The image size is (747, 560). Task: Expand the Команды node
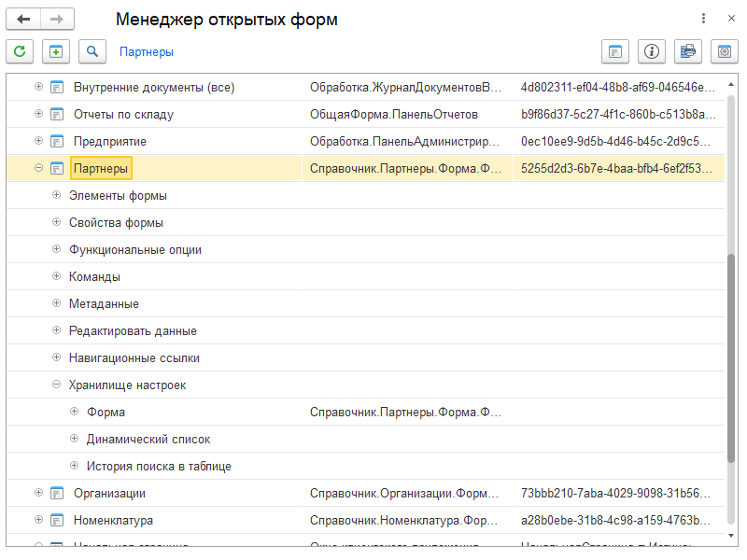(x=56, y=276)
